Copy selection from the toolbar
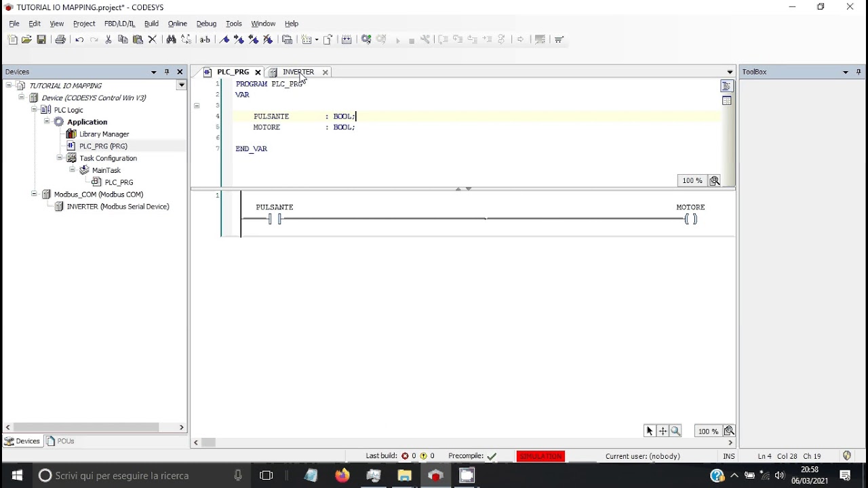This screenshot has height=488, width=868. [123, 39]
